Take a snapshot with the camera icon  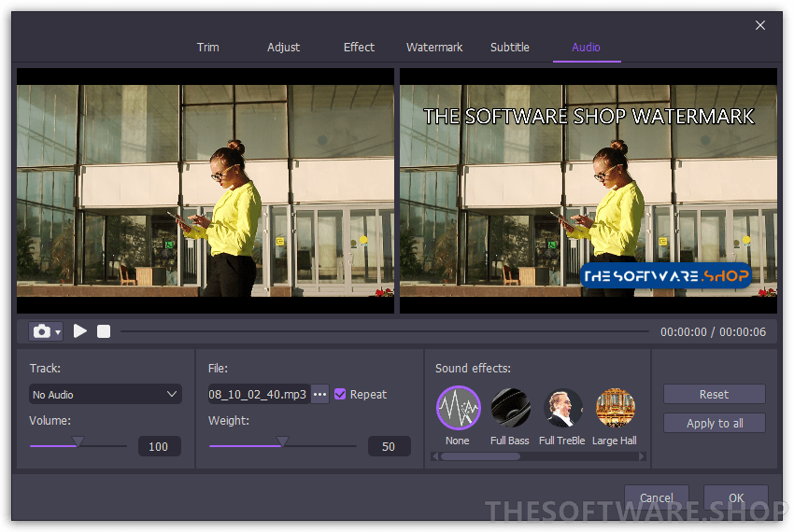coord(41,331)
